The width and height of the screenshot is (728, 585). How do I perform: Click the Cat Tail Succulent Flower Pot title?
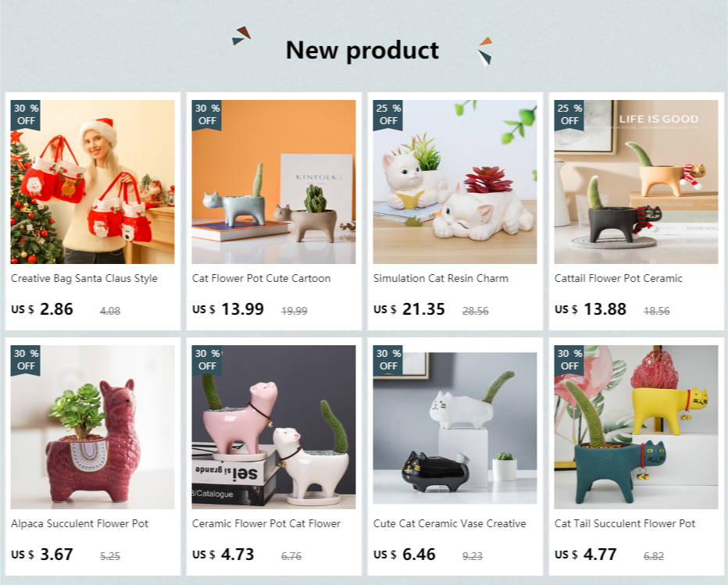point(625,524)
